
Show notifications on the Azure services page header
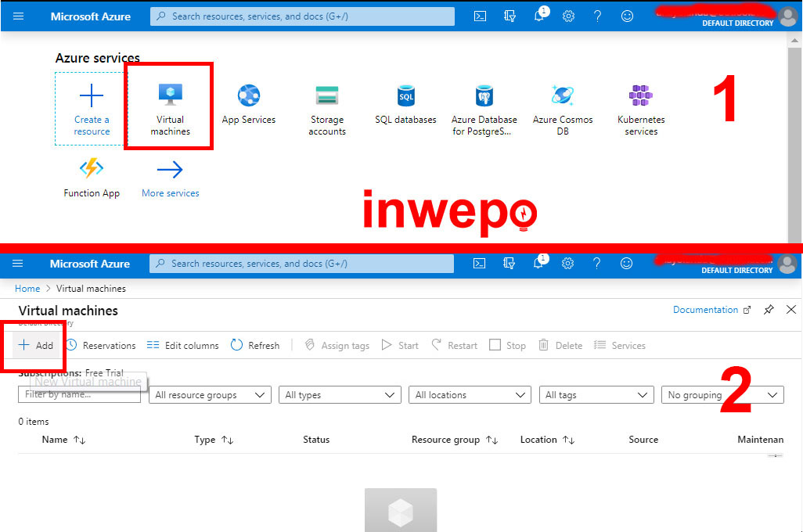coord(539,16)
